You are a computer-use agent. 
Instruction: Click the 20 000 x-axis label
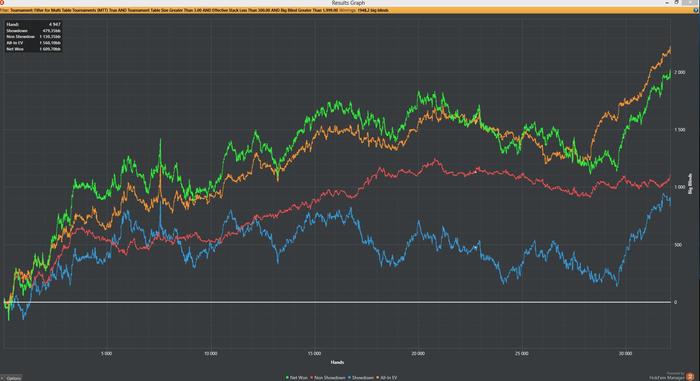[418, 353]
